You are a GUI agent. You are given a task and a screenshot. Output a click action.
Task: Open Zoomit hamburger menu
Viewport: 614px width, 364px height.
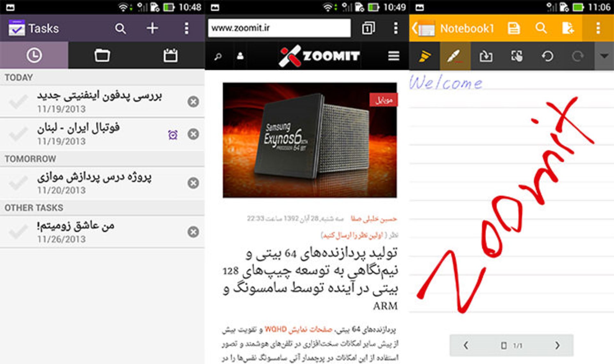click(x=394, y=56)
